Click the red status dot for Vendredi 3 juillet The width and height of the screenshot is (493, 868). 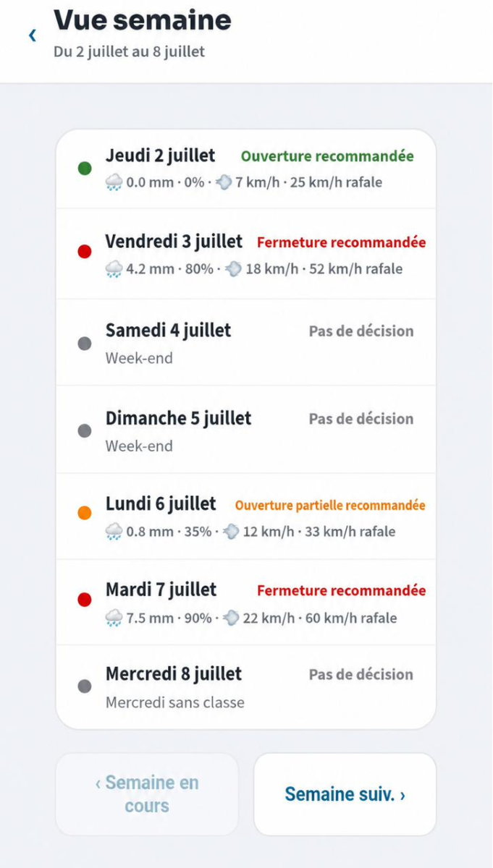[x=85, y=252]
